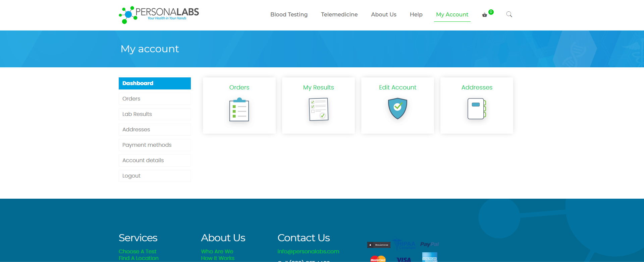Click the My account page heading
Screen dimensions: 644x262
point(150,49)
